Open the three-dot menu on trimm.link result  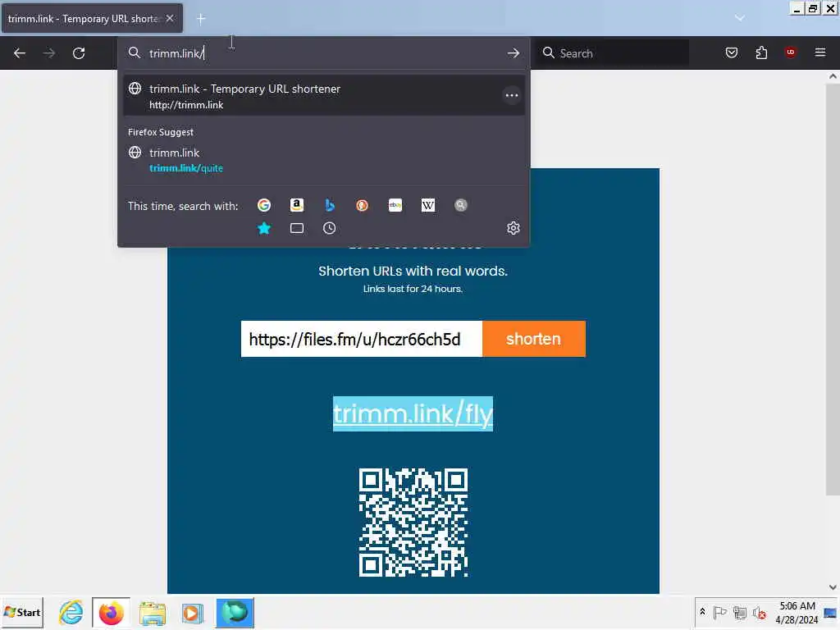coord(512,95)
